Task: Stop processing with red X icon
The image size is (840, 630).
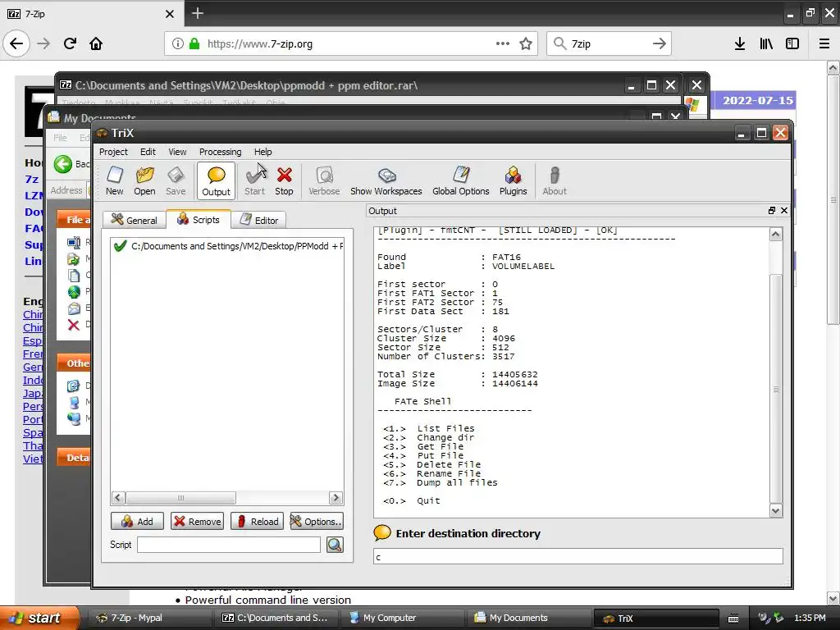Action: pyautogui.click(x=284, y=181)
